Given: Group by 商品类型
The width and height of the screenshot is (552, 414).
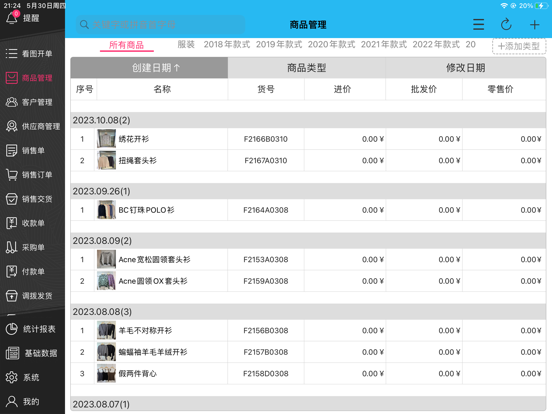Looking at the screenshot, I should coord(307,68).
